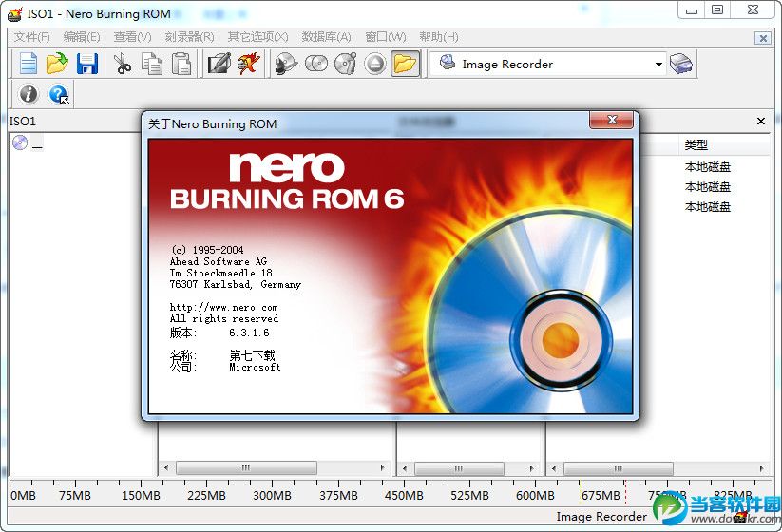Image resolution: width=782 pixels, height=532 pixels.
Task: Select the ISO1 disc root icon
Action: (x=20, y=142)
